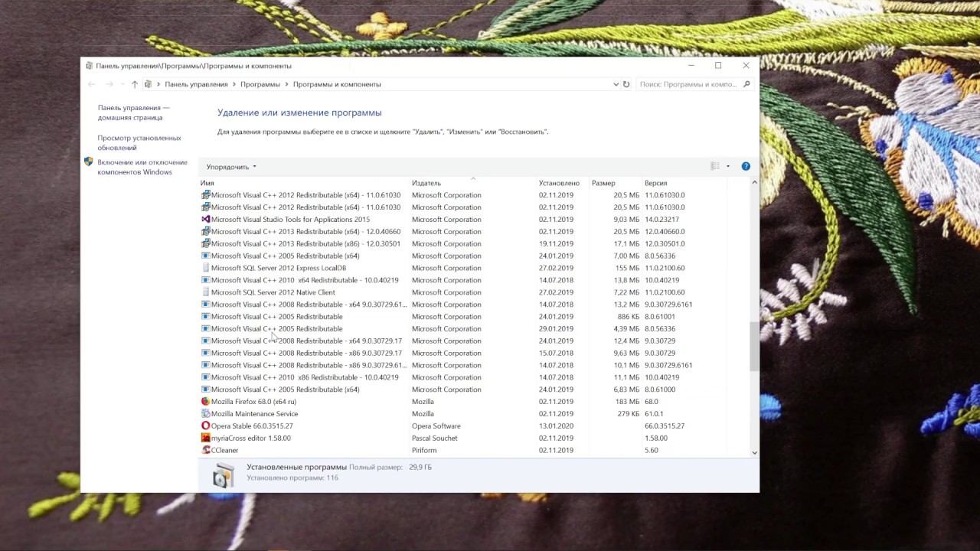Sort by the Установлено column header

[559, 184]
